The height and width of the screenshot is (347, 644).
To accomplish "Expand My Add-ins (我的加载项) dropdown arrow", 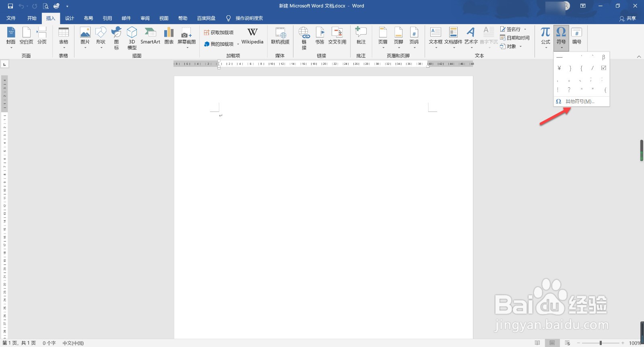I will click(x=238, y=44).
